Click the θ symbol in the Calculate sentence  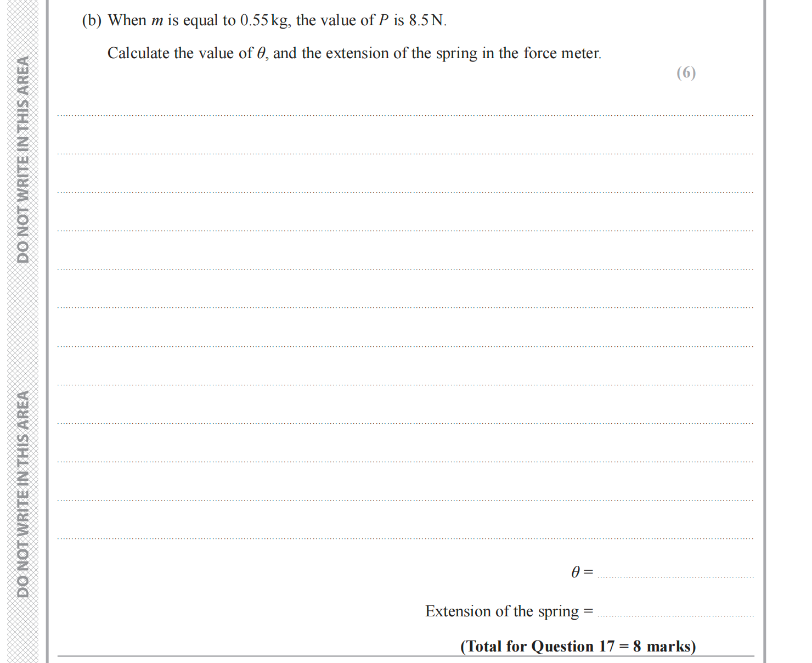(261, 53)
